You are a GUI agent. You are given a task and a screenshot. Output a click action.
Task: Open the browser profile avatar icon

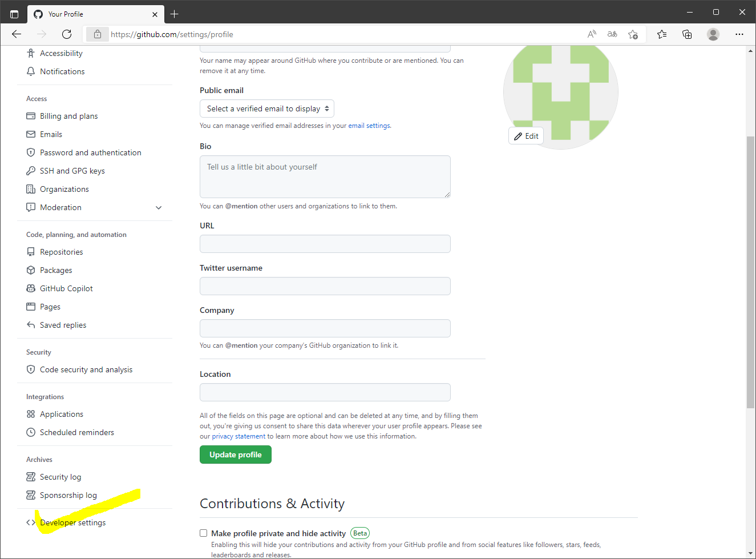coord(713,34)
